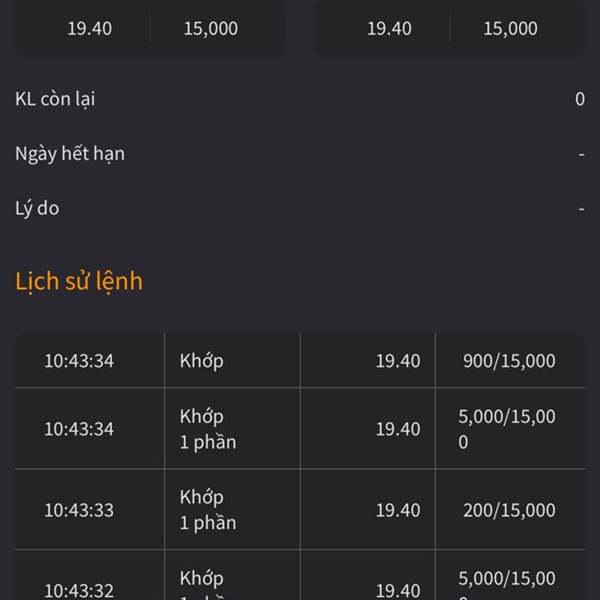The image size is (600, 600).
Task: Select the left card 15,000 quantity
Action: tap(211, 29)
